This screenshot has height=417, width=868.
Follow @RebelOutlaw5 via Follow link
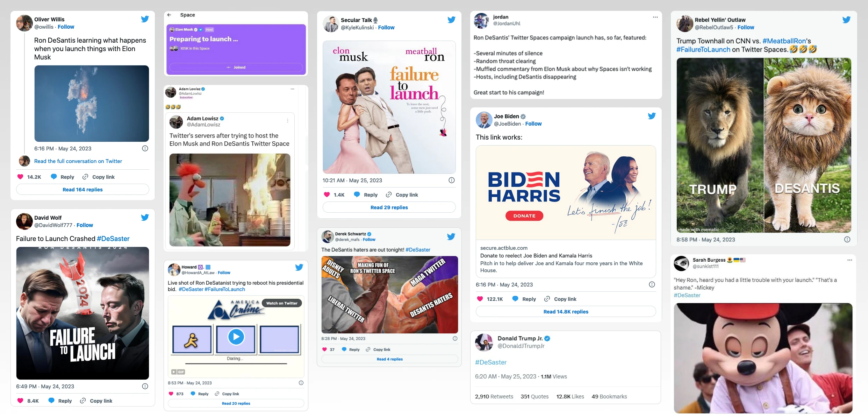[x=746, y=27]
